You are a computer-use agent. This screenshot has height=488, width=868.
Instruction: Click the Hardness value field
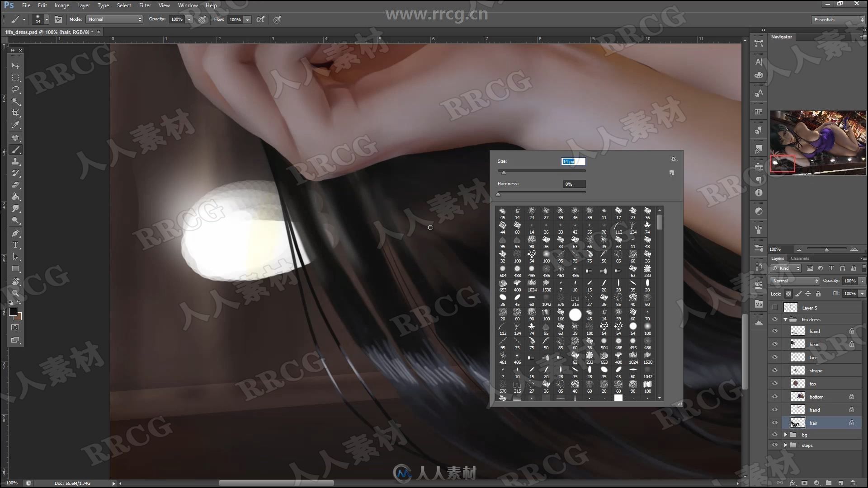click(574, 184)
